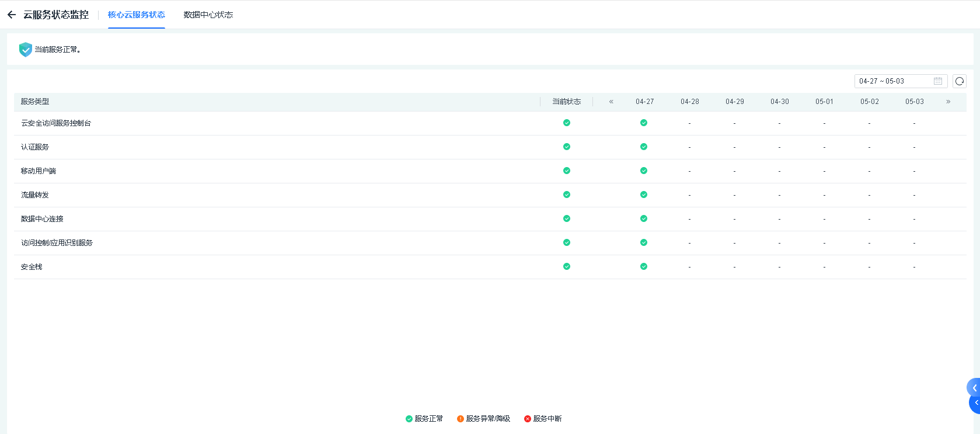Open the calendar icon in date range field
The height and width of the screenshot is (434, 980).
point(937,81)
